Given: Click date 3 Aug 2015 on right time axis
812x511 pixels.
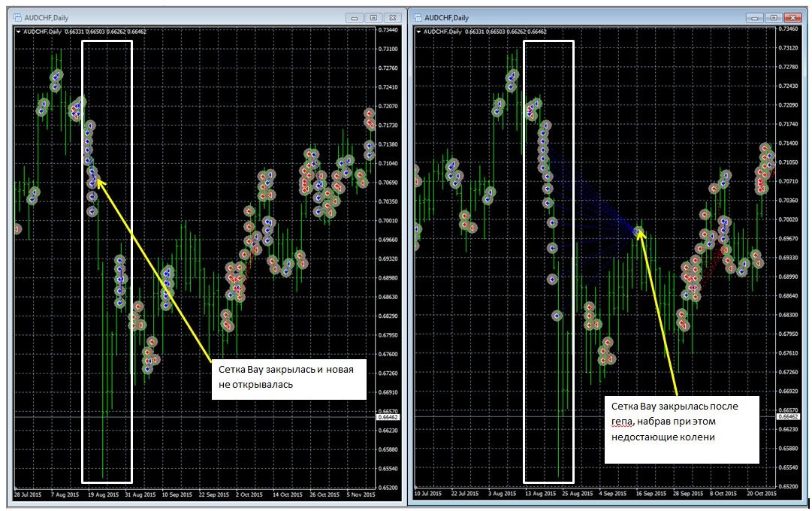Looking at the screenshot, I should coord(503,494).
